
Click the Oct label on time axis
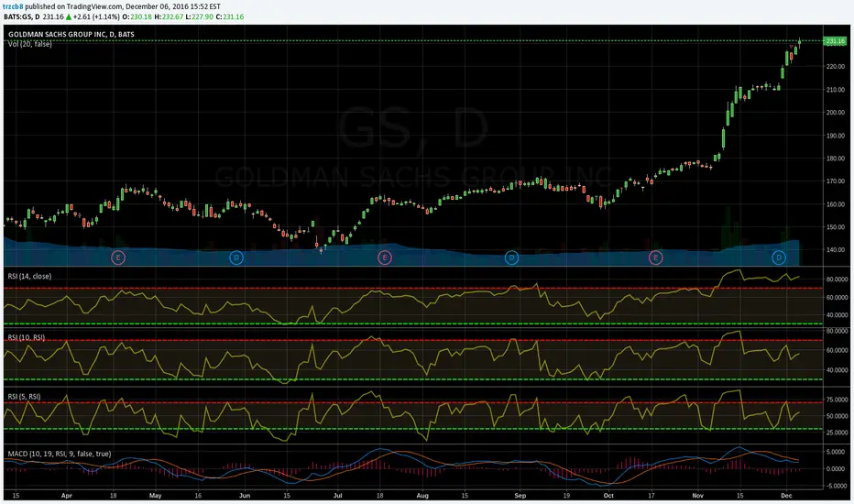tap(608, 496)
